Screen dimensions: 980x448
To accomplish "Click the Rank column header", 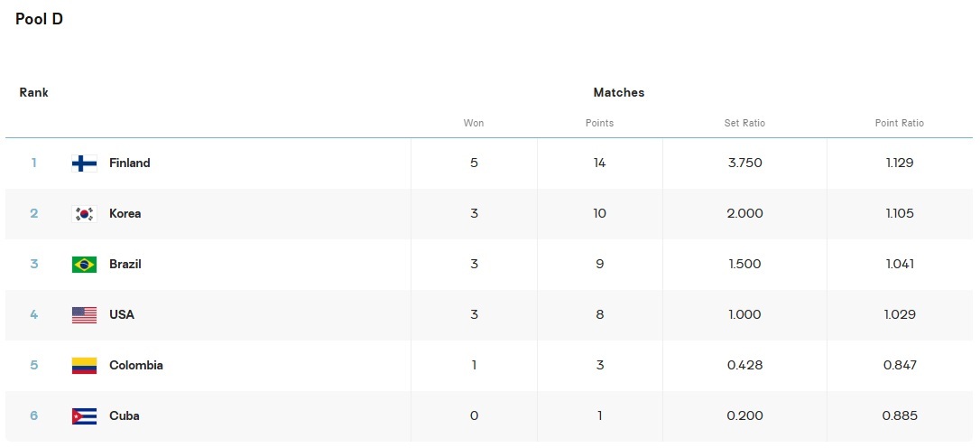I will (34, 93).
